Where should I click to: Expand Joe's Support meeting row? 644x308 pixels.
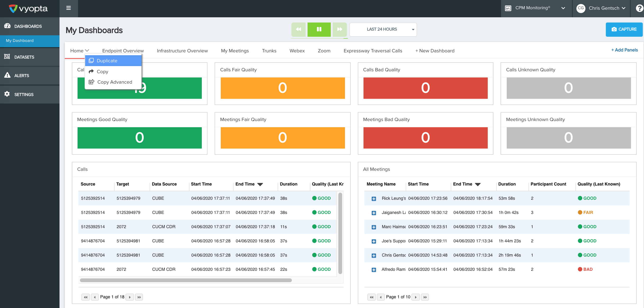(373, 241)
